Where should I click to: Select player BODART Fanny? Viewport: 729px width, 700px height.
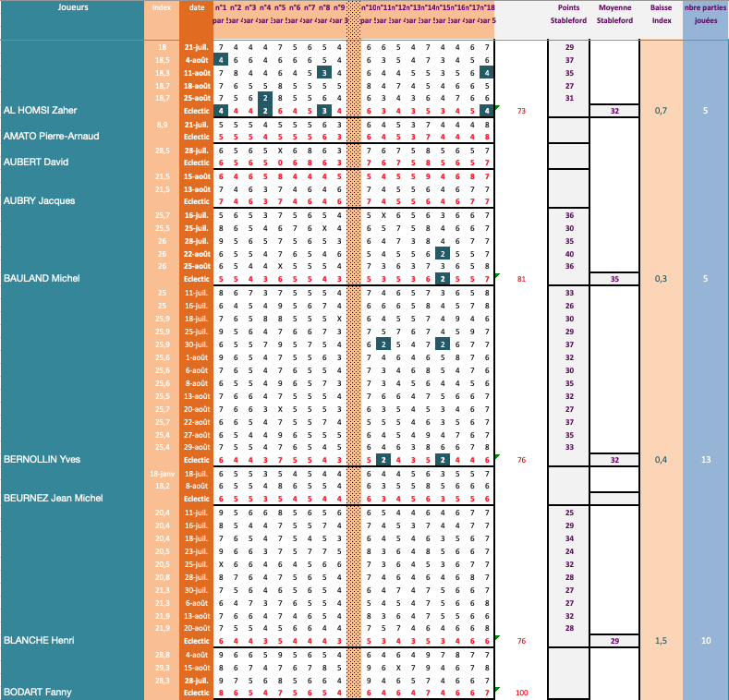(x=37, y=692)
